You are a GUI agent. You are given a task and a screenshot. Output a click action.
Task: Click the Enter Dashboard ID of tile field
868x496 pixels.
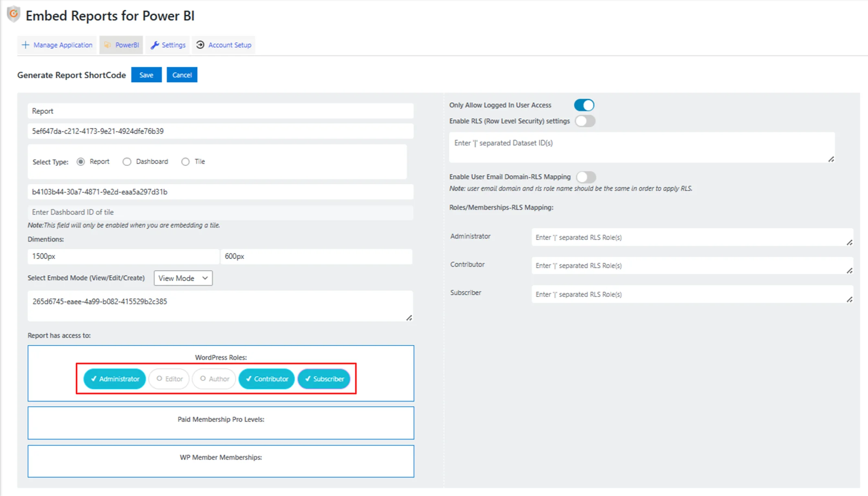click(x=221, y=212)
